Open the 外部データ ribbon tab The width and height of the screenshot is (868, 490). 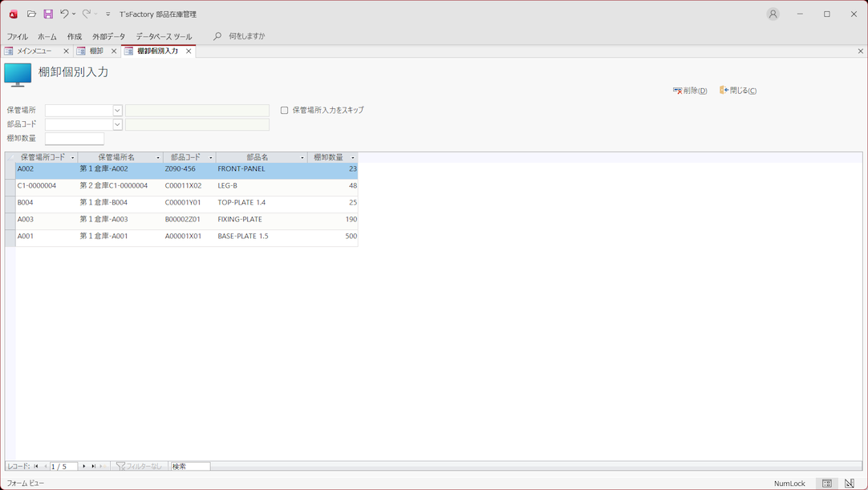(108, 36)
